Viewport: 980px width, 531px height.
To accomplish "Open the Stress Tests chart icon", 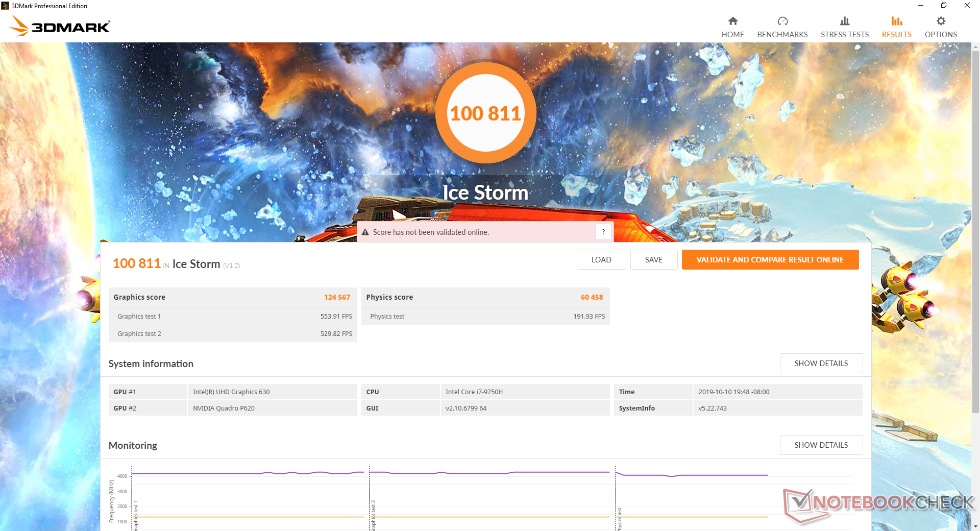I will click(x=845, y=21).
